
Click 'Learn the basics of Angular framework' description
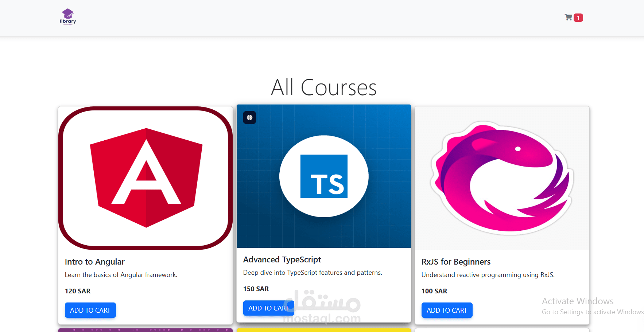click(121, 275)
